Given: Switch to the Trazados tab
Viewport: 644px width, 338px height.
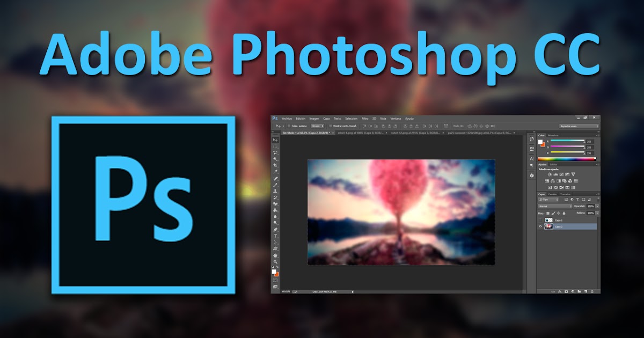Looking at the screenshot, I should pos(565,194).
